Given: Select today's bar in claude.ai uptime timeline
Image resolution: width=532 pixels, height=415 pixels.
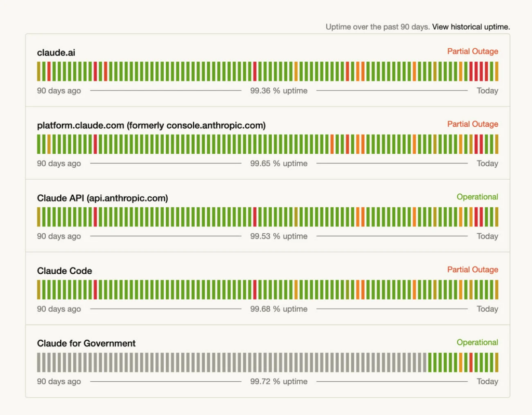Looking at the screenshot, I should 496,71.
